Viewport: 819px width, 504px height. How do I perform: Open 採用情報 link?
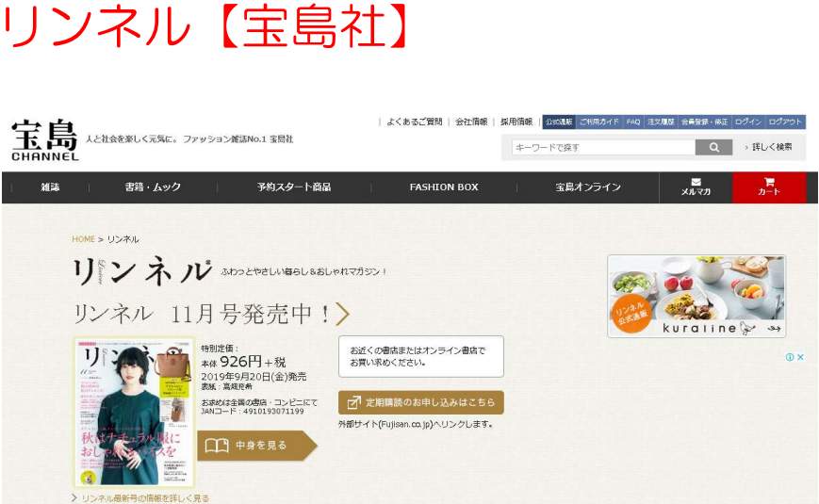coord(516,122)
